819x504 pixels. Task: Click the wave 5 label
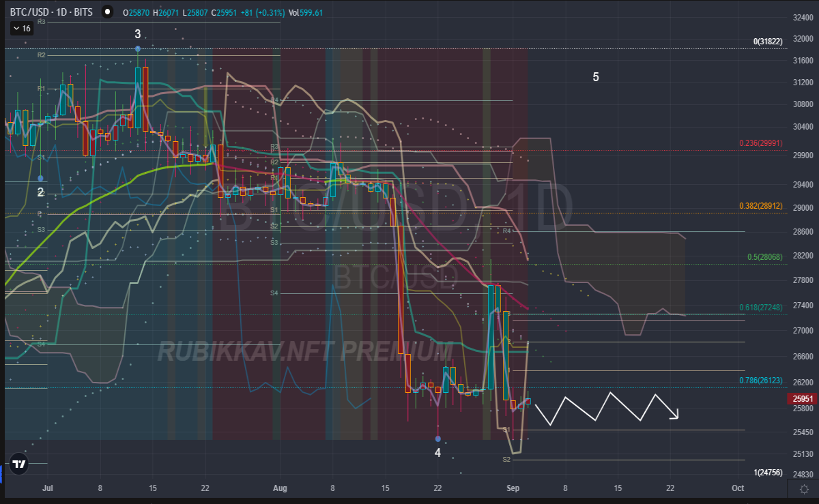(x=596, y=77)
